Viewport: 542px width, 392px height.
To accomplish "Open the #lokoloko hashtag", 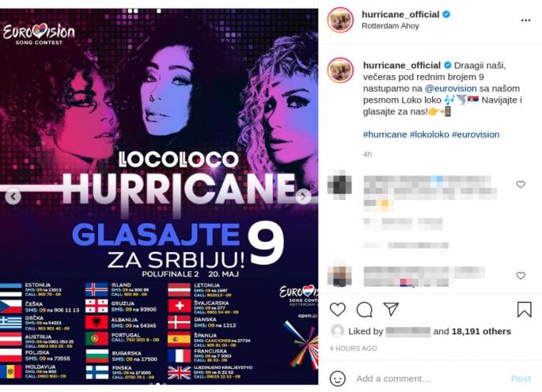I will [429, 134].
